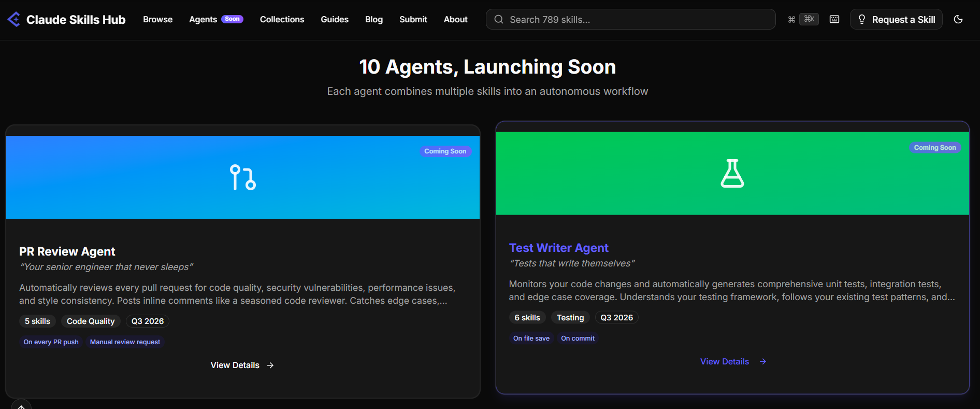Click the "Testing" tag

[x=570, y=318]
